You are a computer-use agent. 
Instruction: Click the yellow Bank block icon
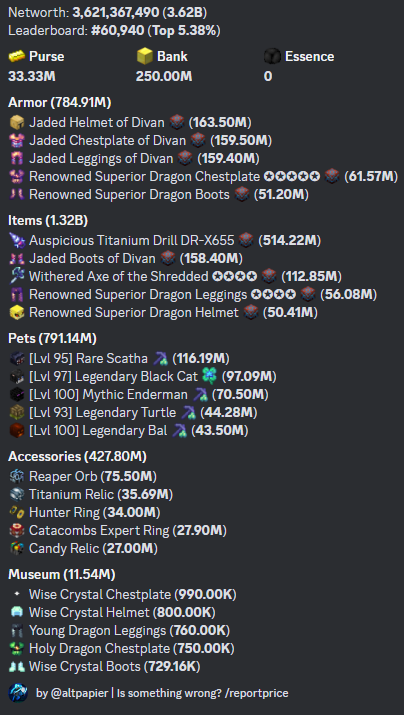coord(144,57)
